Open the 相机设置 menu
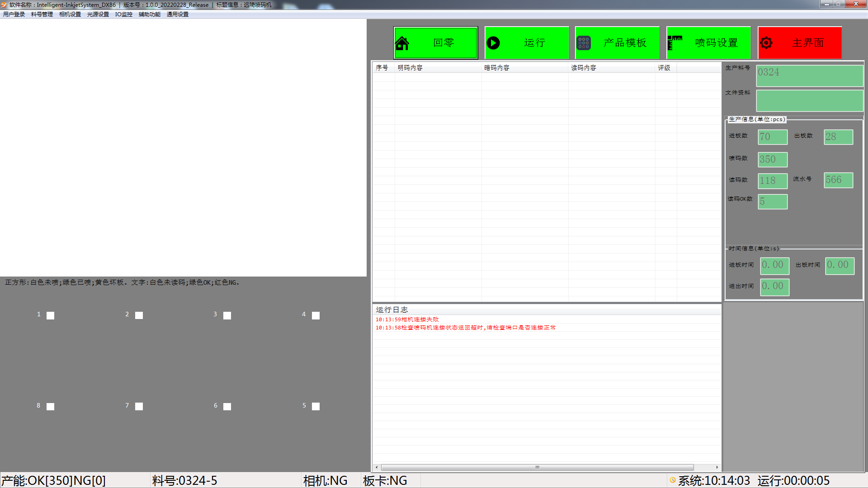This screenshot has width=868, height=488. 70,14
